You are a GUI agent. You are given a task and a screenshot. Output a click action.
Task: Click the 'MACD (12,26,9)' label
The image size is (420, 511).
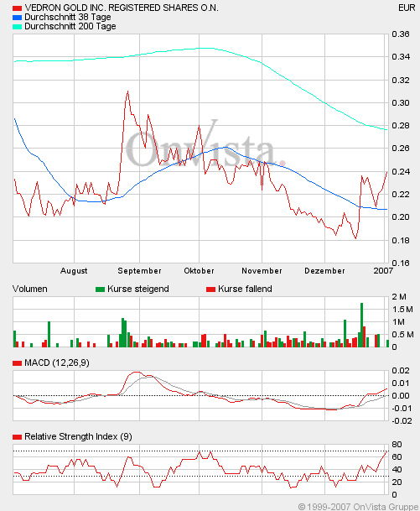coord(57,362)
